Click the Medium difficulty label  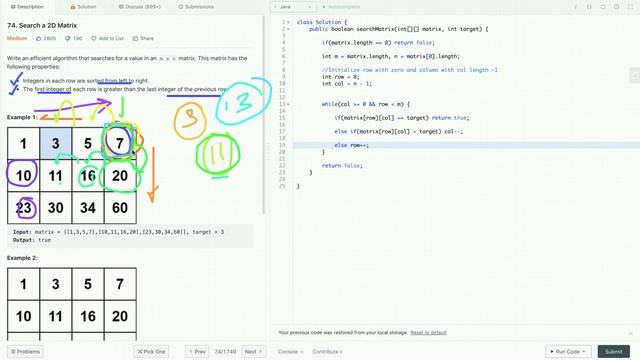[17, 38]
